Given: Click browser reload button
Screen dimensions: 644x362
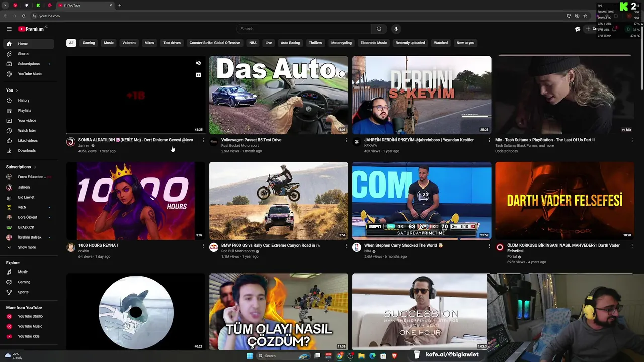Looking at the screenshot, I should click(23, 16).
